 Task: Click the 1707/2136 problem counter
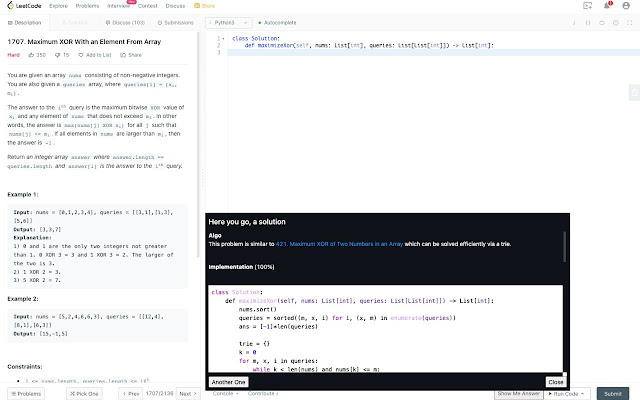(160, 393)
